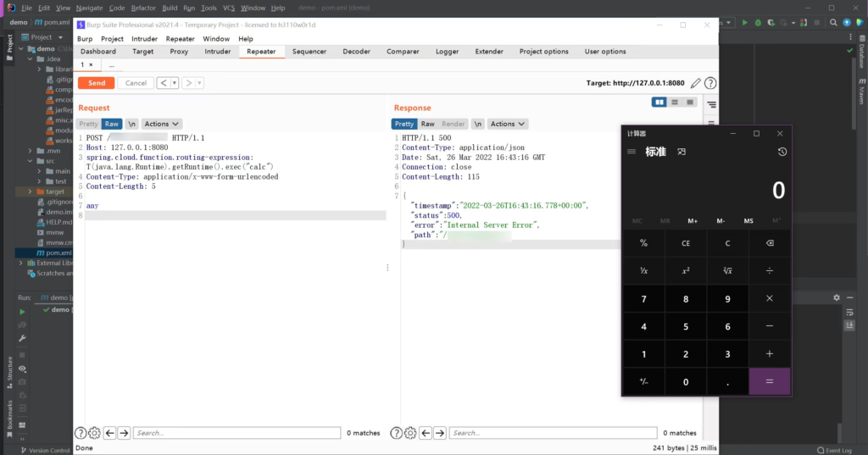Expand External Libraries node
Image resolution: width=868 pixels, height=455 pixels.
[21, 263]
